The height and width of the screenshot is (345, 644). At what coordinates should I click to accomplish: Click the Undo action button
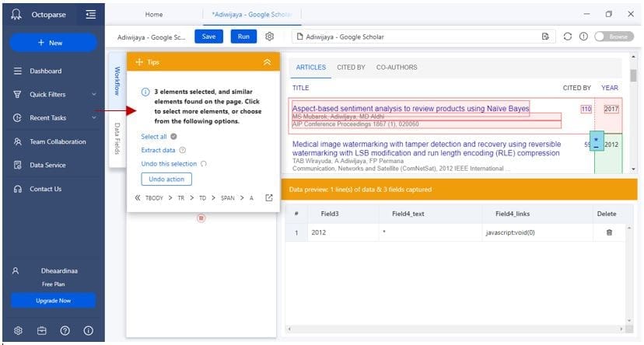pyautogui.click(x=166, y=179)
